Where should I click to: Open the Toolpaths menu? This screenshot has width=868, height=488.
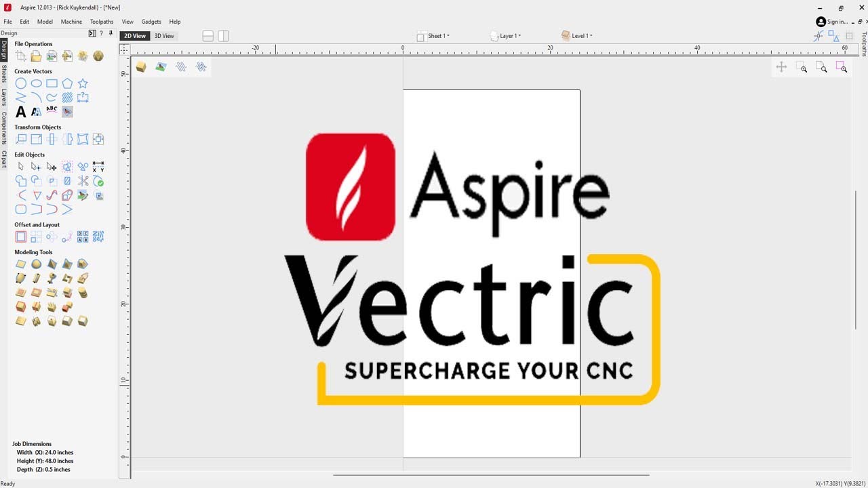pos(102,22)
